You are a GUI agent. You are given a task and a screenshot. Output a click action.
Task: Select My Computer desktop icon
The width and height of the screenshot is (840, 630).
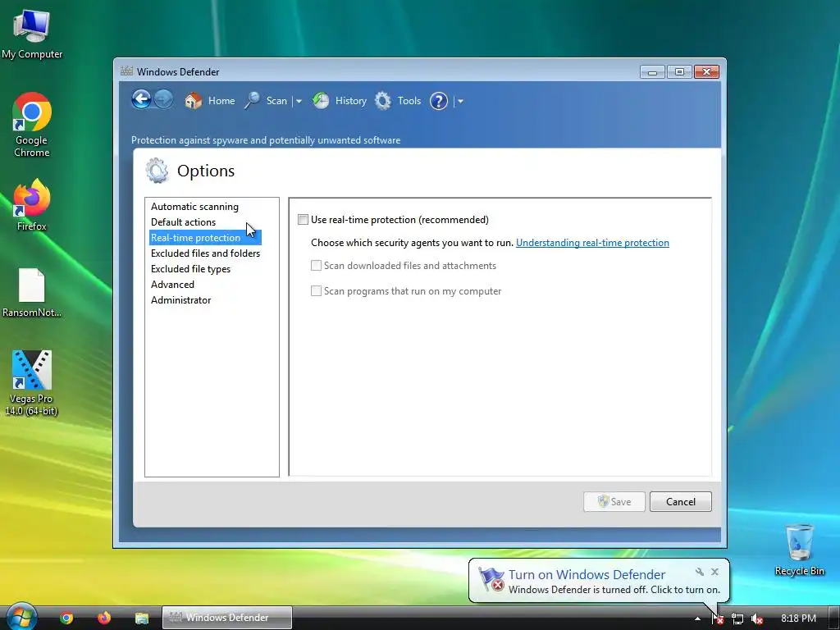pos(32,34)
